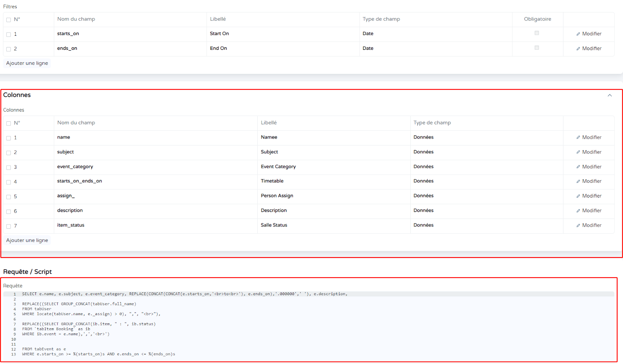
Task: Click edit pencil on the description row
Action: tap(578, 211)
